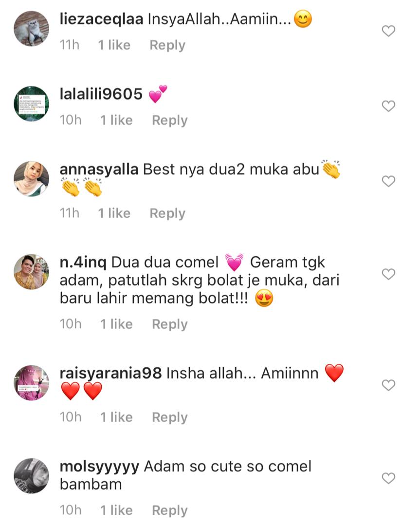Viewport: 420px width, 526px height.
Task: Reply to liezaceqlaa's comment
Action: tap(167, 45)
